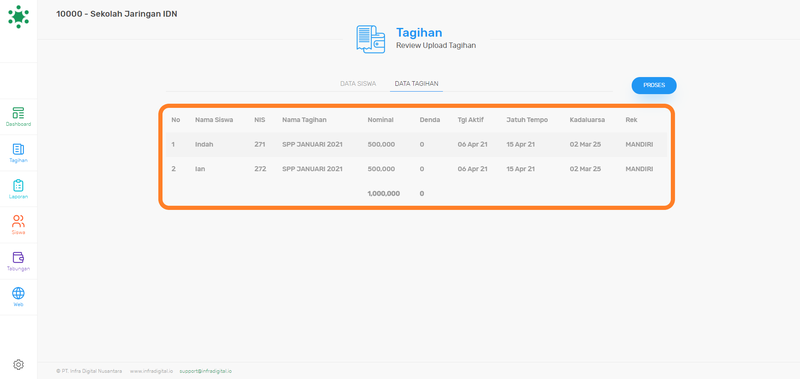
Task: Click the 'Jatuh Tempo' column header
Action: pyautogui.click(x=527, y=120)
